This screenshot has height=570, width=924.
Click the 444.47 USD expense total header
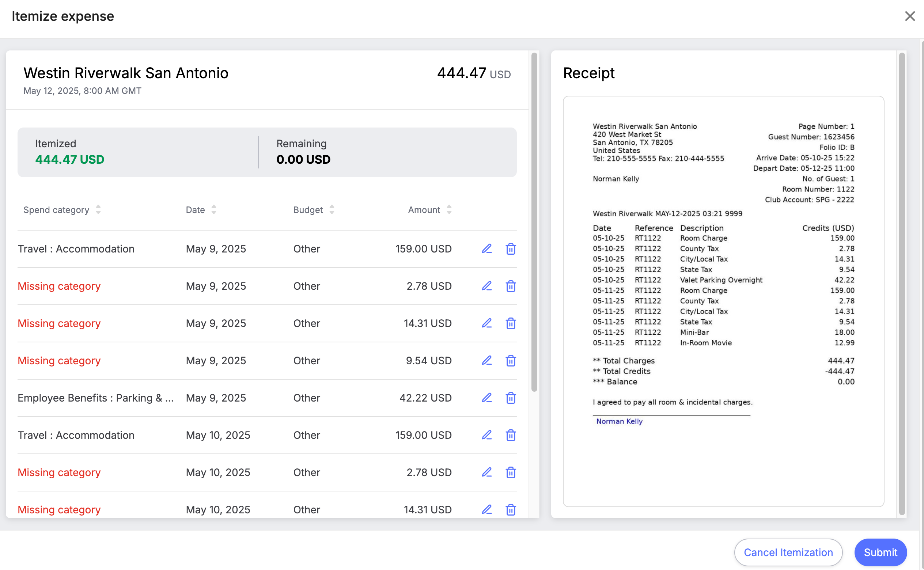tap(474, 73)
